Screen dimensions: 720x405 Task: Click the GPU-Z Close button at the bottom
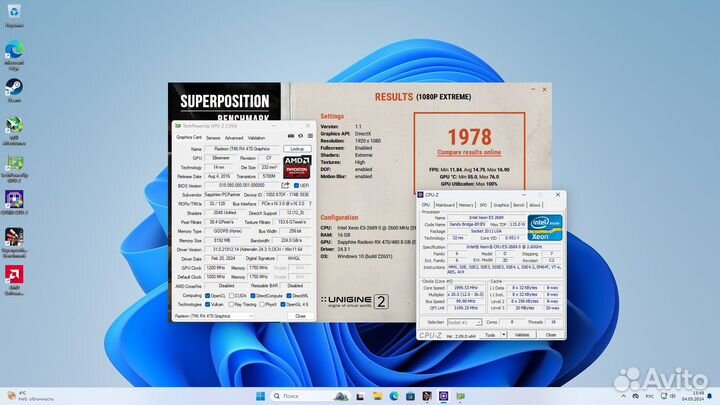[x=300, y=316]
